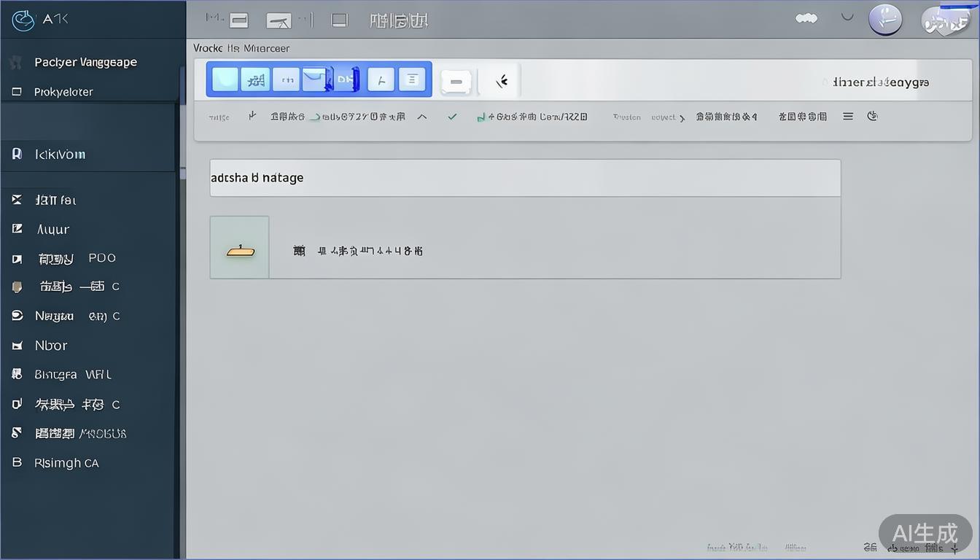Screen dimensions: 980x560
Task: Open the chevron dropdown beside the avatar
Action: [x=847, y=17]
